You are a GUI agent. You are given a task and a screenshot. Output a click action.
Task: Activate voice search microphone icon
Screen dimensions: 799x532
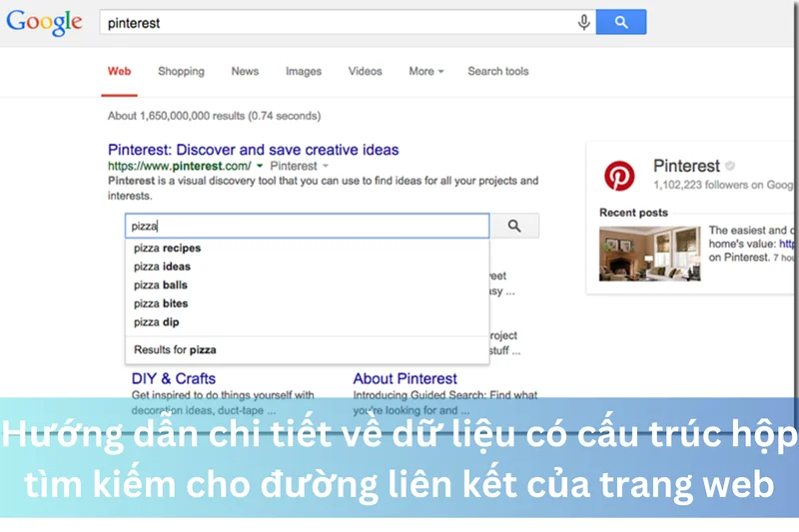(x=584, y=22)
